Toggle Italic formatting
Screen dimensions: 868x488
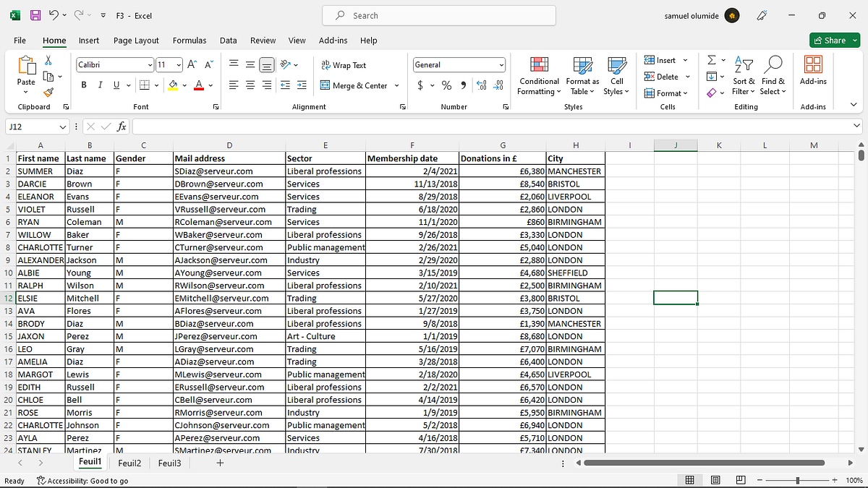101,85
